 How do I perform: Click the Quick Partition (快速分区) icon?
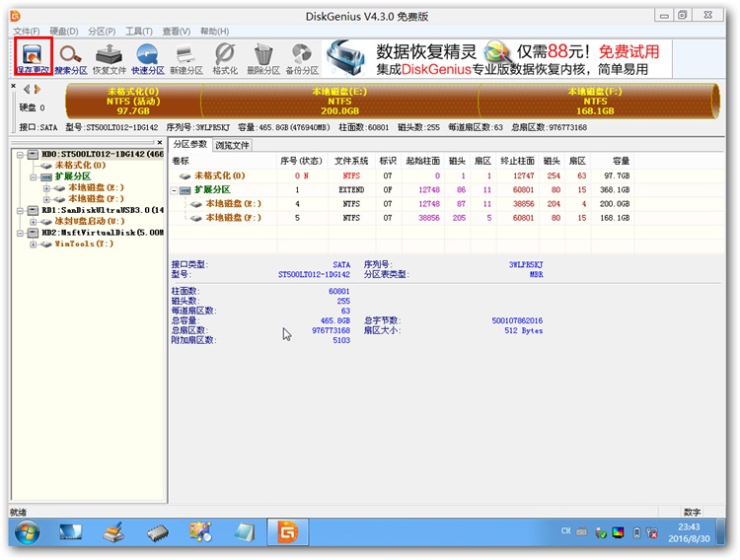pyautogui.click(x=148, y=58)
